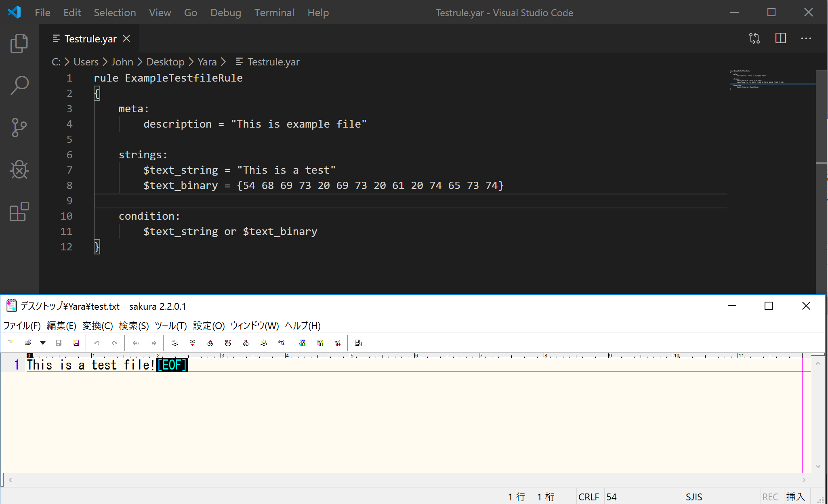Open the Terminal menu in VS Code
828x504 pixels.
pos(274,13)
